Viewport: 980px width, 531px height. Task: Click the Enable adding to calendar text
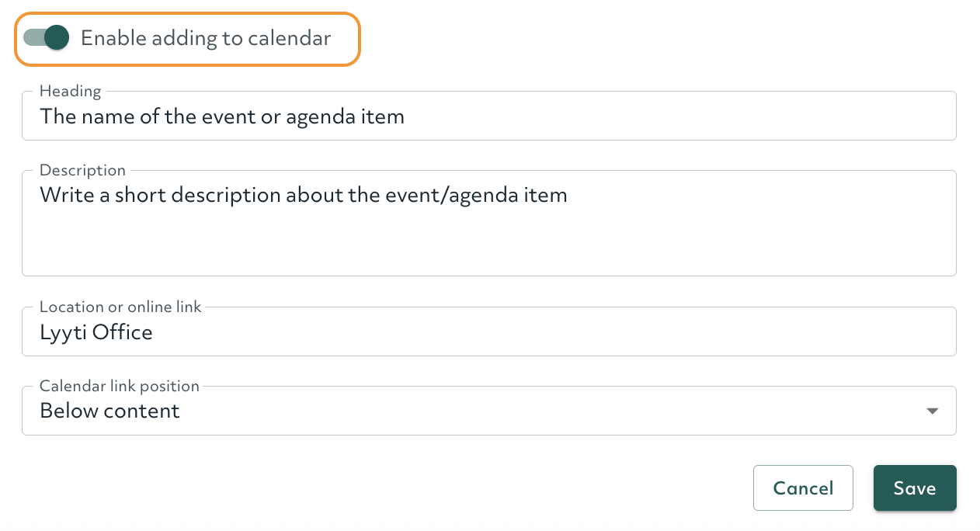coord(207,37)
